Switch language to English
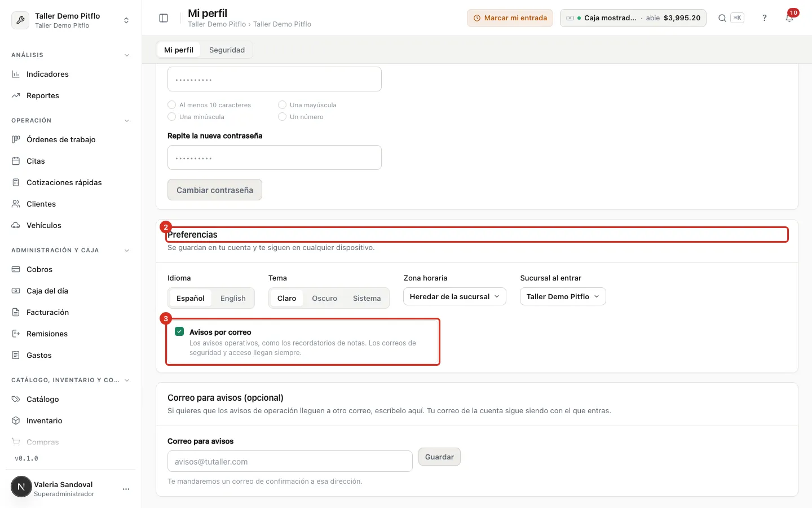This screenshot has height=508, width=812. click(233, 298)
